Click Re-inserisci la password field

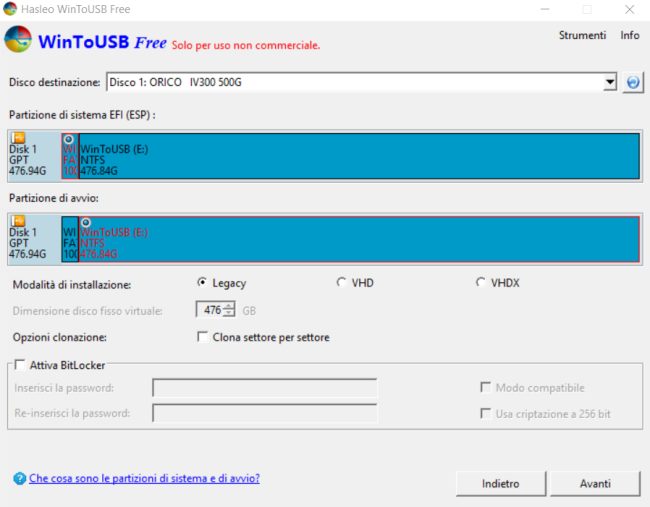264,413
